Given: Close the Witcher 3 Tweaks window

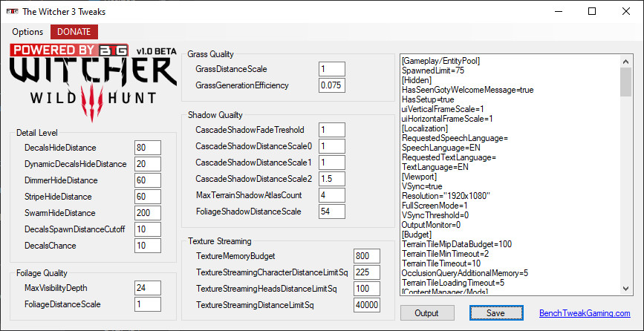Looking at the screenshot, I should pos(626,11).
